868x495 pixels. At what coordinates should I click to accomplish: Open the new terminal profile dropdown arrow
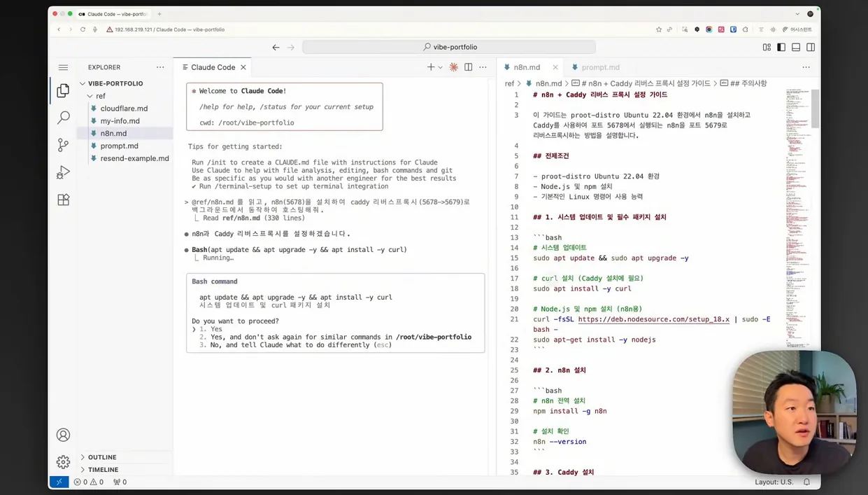point(440,67)
